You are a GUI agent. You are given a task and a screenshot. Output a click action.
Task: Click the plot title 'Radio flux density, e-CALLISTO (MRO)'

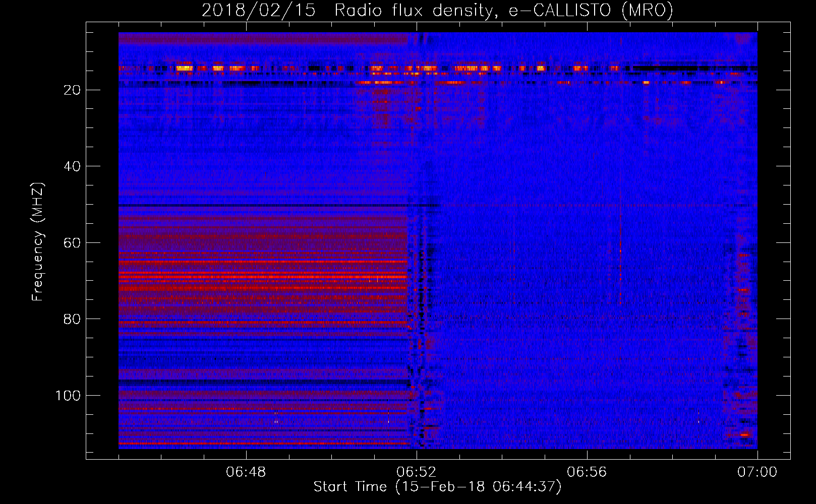tap(503, 11)
